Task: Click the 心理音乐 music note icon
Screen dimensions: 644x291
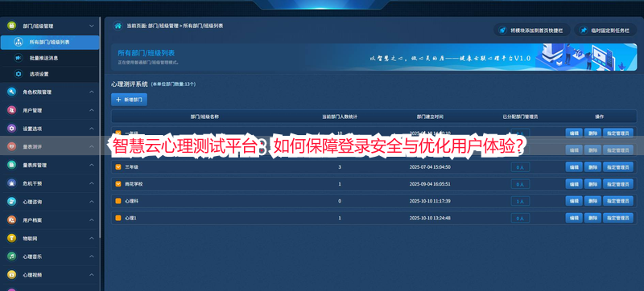Action: (x=11, y=256)
